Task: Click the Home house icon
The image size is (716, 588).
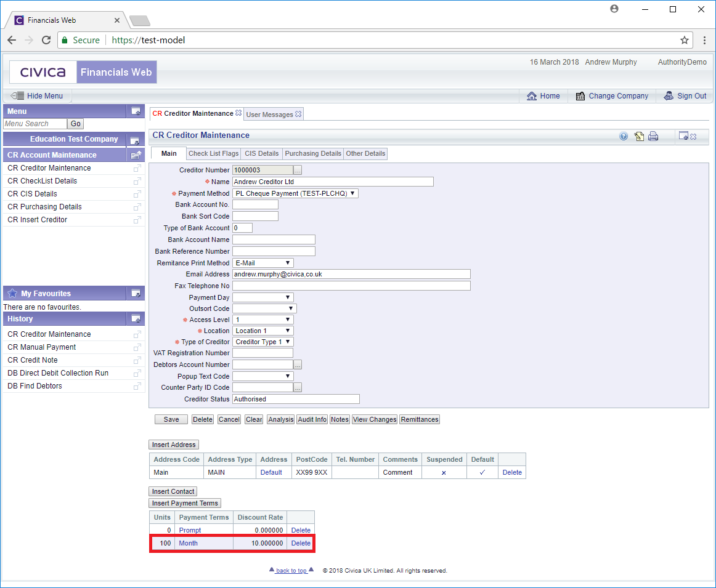Action: click(x=532, y=96)
